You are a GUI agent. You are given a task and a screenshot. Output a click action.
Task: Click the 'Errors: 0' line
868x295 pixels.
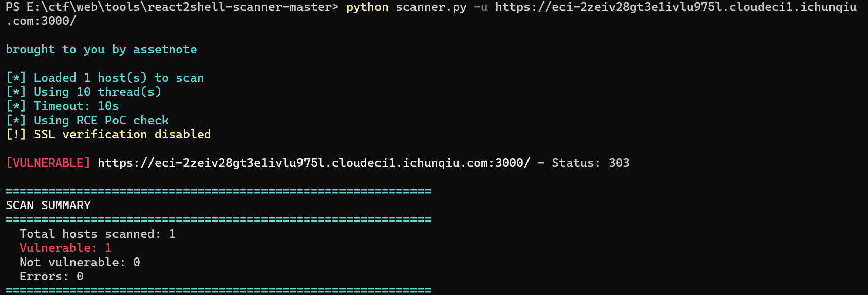[51, 276]
